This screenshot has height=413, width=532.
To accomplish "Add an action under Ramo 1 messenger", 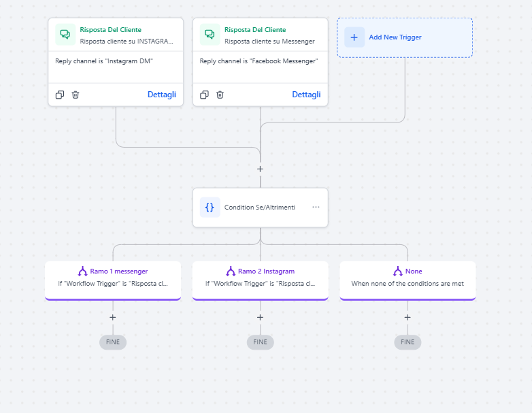I will point(113,317).
